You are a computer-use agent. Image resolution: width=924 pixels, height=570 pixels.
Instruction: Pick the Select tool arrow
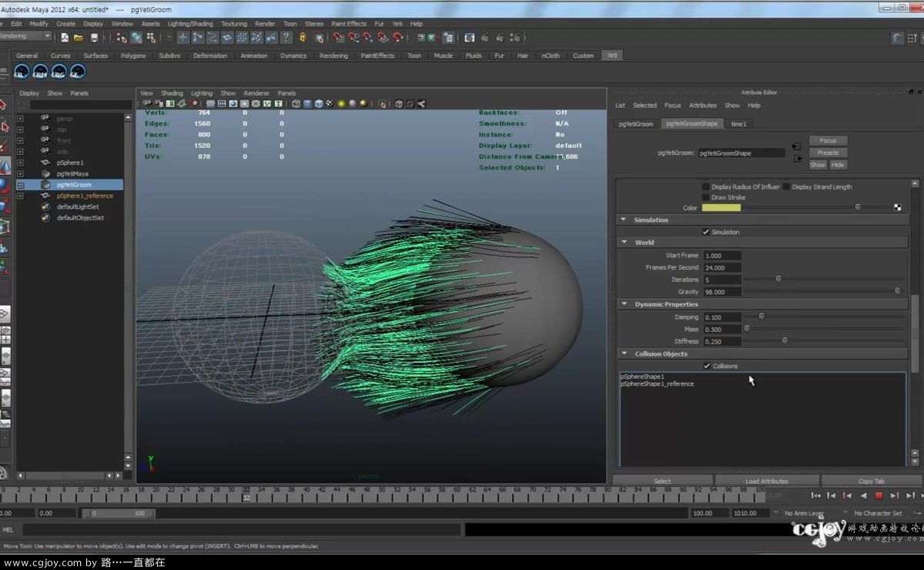[4, 105]
